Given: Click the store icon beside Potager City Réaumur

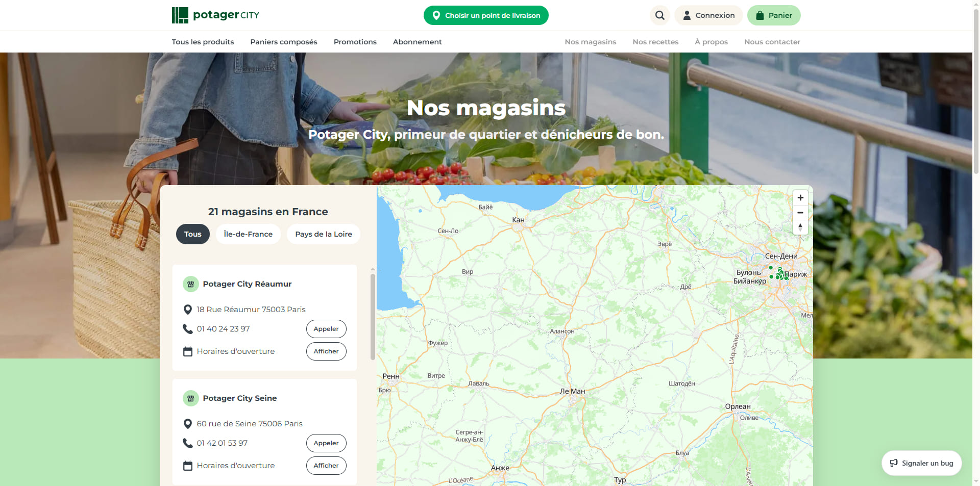Looking at the screenshot, I should pos(190,284).
